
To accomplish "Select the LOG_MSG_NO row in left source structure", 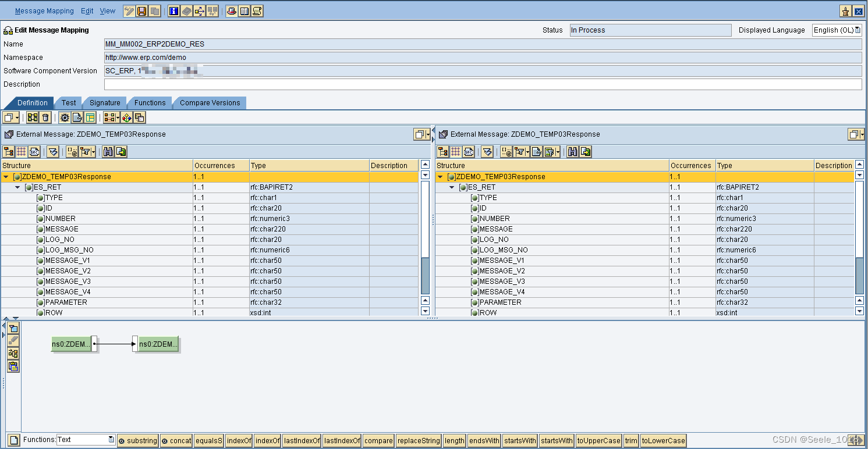I will click(210, 250).
